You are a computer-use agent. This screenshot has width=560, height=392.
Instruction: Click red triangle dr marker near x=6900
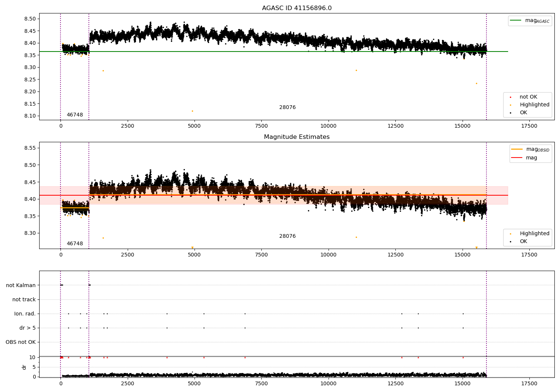pos(245,357)
